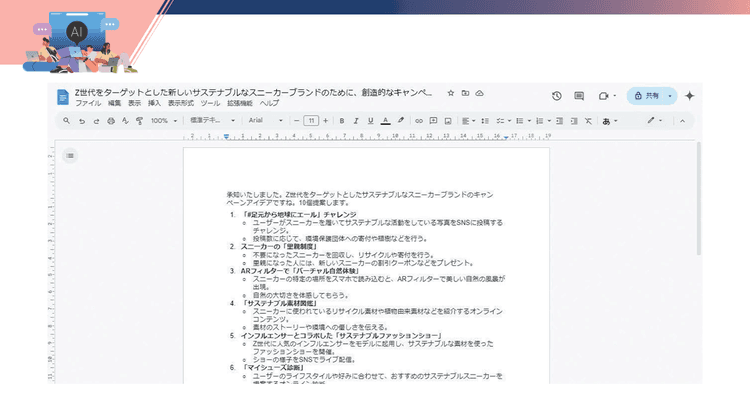Open the numbered list dropdown
The width and height of the screenshot is (750, 394).
pos(543,121)
